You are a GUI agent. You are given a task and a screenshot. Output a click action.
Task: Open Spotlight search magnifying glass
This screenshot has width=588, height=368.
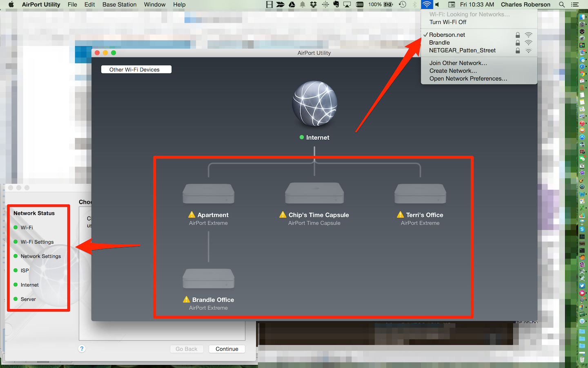point(562,4)
